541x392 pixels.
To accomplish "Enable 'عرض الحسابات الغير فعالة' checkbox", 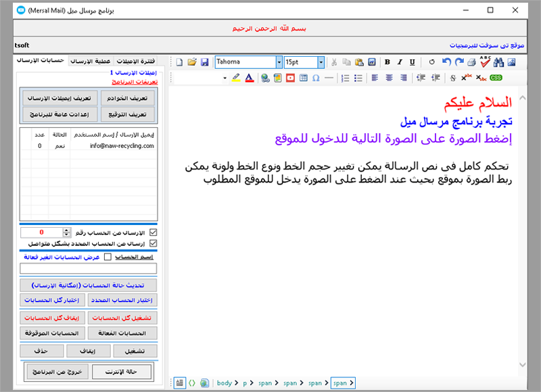I will (108, 258).
